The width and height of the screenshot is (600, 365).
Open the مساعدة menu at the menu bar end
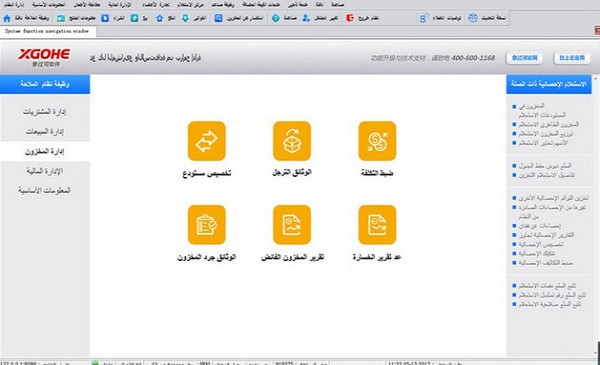(x=338, y=5)
